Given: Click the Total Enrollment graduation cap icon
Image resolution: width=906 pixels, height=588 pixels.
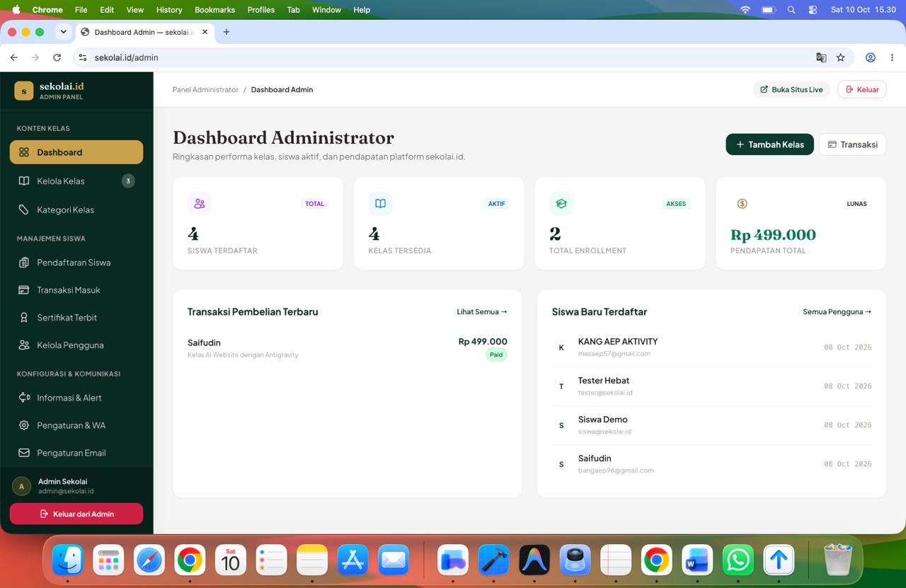Looking at the screenshot, I should pos(561,204).
